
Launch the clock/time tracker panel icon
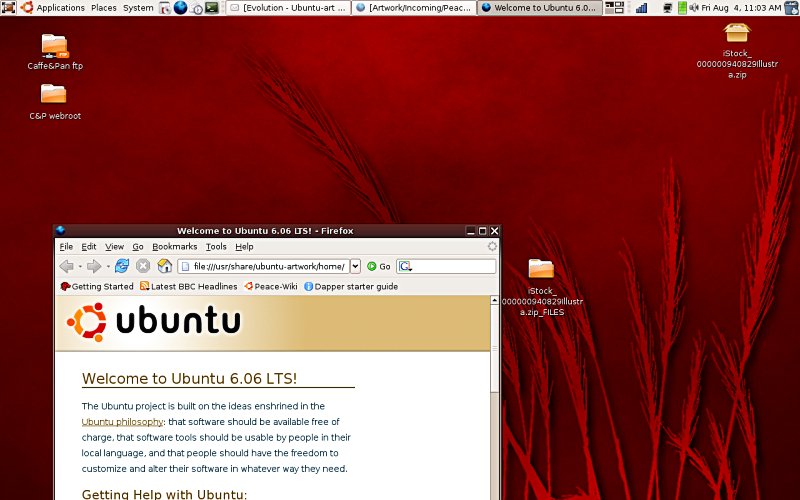tap(197, 8)
